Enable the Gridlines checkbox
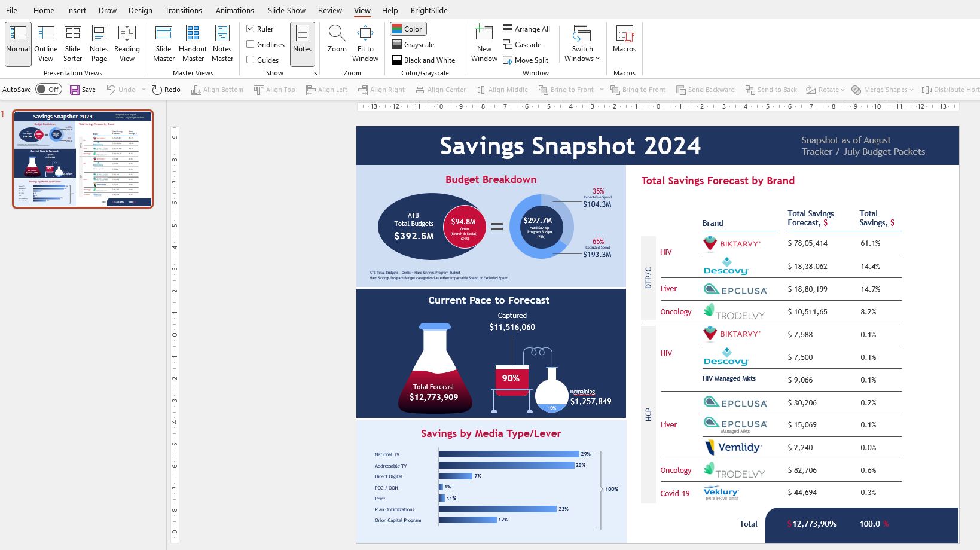The image size is (980, 550). click(x=251, y=44)
